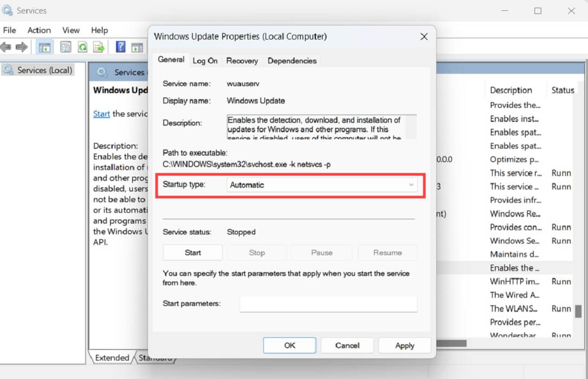This screenshot has height=379, width=588.
Task: Switch to the Standard view tab
Action: pyautogui.click(x=156, y=357)
